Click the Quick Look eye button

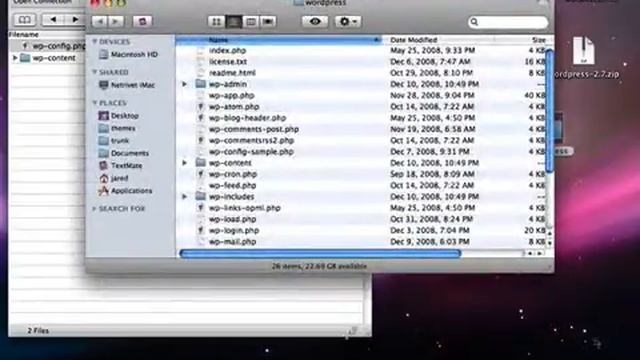click(x=315, y=22)
